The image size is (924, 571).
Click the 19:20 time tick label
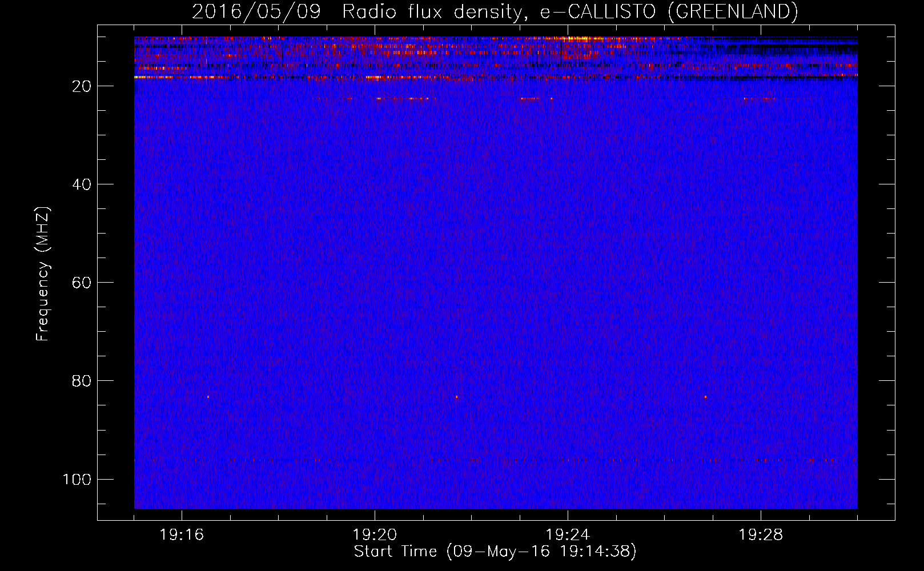pyautogui.click(x=375, y=535)
